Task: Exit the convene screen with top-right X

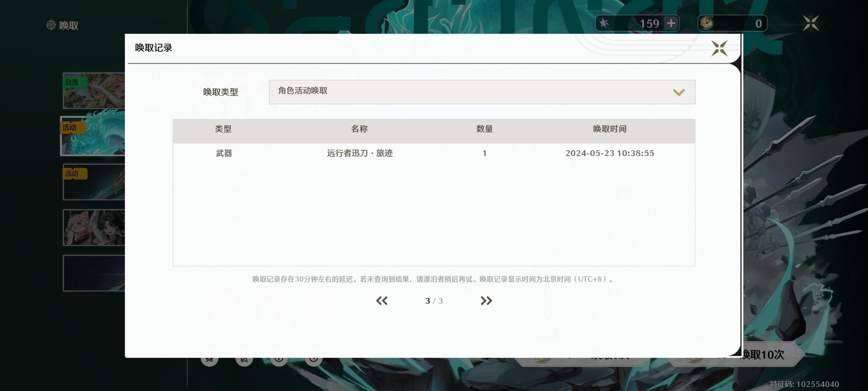Action: pyautogui.click(x=810, y=23)
